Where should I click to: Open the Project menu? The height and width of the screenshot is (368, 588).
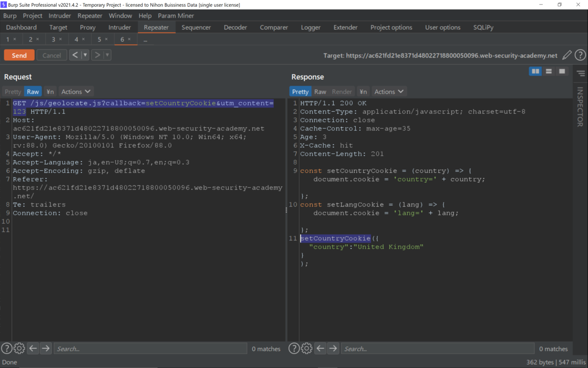(33, 16)
